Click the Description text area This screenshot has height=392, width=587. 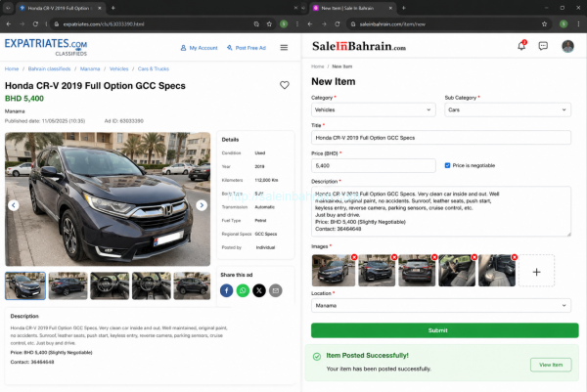[441, 211]
